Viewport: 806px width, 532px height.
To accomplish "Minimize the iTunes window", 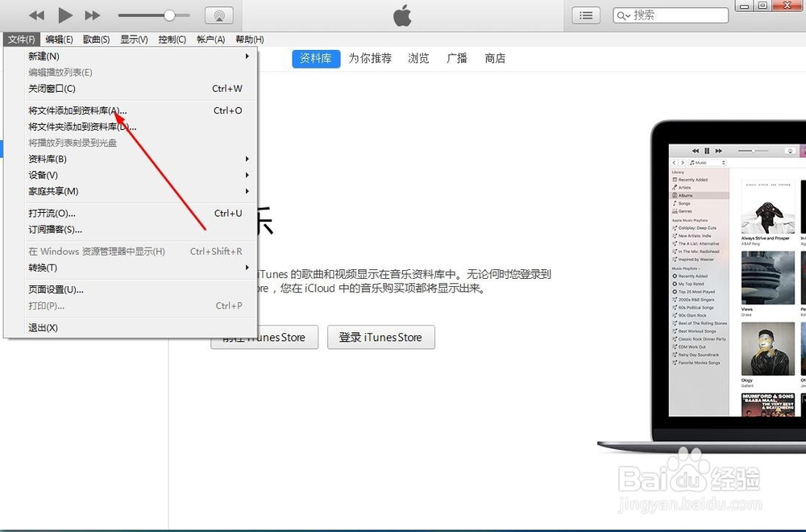I will tap(743, 6).
